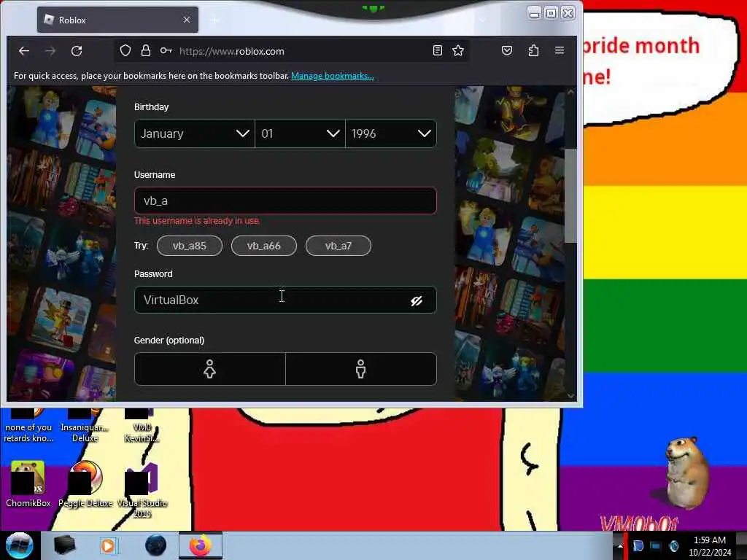Show hidden system tray icons
Viewport: 747px width, 560px height.
pyautogui.click(x=619, y=545)
